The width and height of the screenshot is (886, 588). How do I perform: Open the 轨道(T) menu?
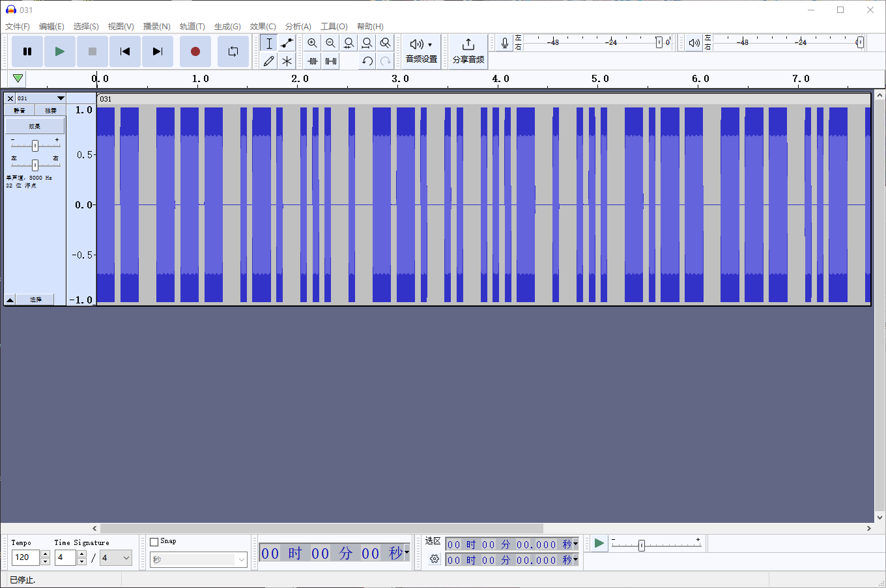point(192,27)
